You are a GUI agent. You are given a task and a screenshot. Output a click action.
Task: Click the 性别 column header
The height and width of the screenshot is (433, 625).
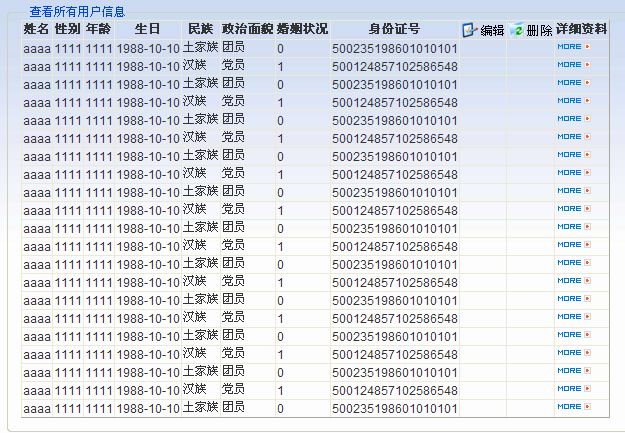pyautogui.click(x=67, y=29)
